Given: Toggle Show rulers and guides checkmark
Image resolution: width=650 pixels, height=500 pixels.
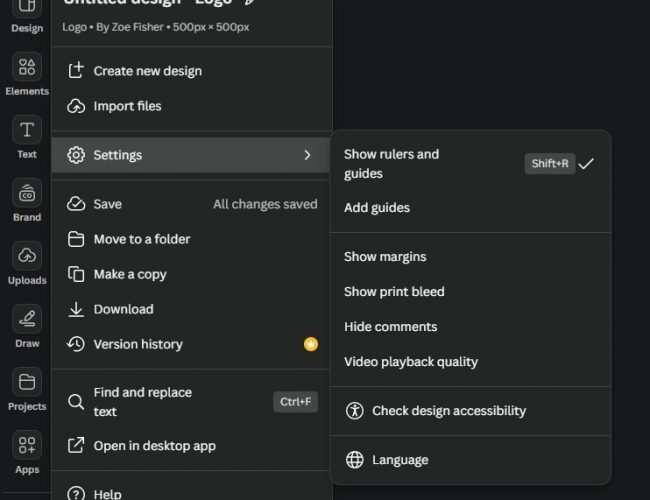Looking at the screenshot, I should pos(586,164).
